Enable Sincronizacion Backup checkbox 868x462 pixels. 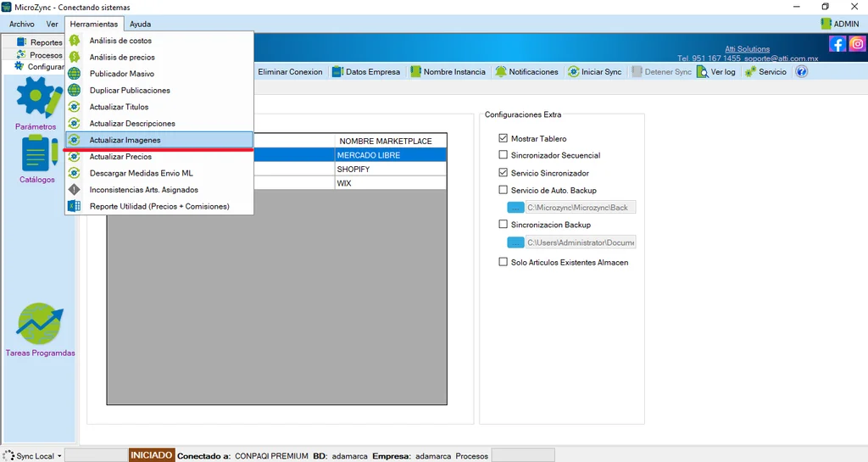[x=504, y=224]
